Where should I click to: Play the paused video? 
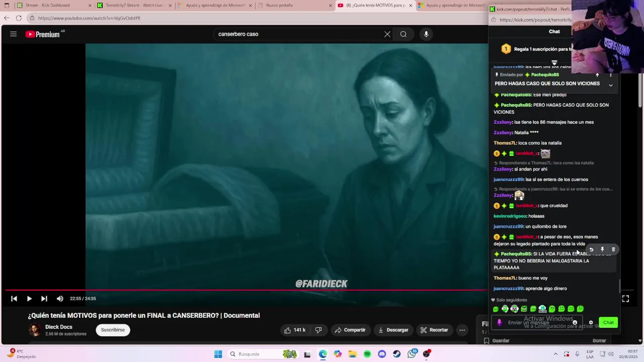click(29, 299)
